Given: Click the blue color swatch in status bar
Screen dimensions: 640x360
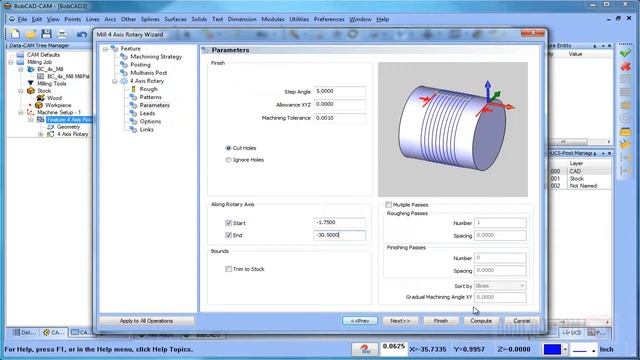Looking at the screenshot, I should click(553, 349).
